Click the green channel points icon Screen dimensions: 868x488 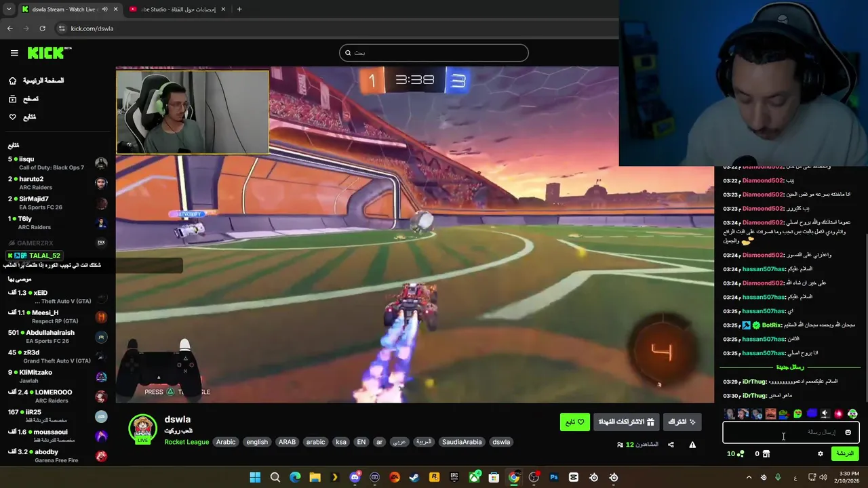[740, 453]
